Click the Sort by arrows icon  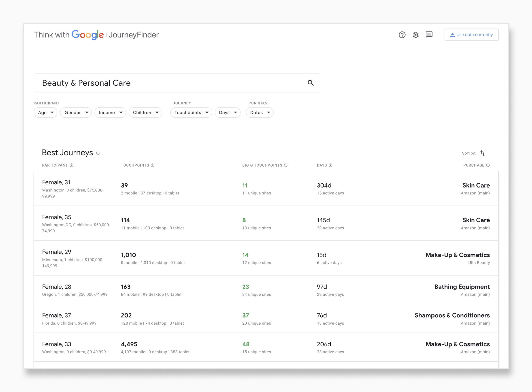(x=483, y=153)
